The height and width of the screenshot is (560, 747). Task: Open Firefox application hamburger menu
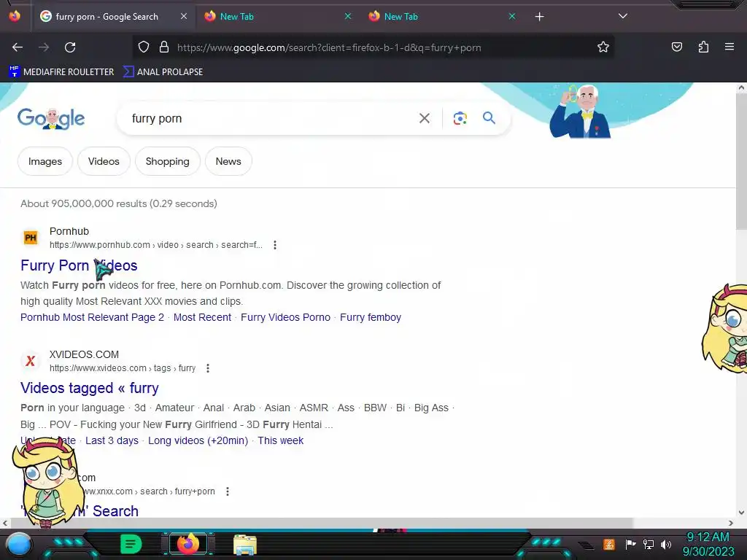[729, 47]
